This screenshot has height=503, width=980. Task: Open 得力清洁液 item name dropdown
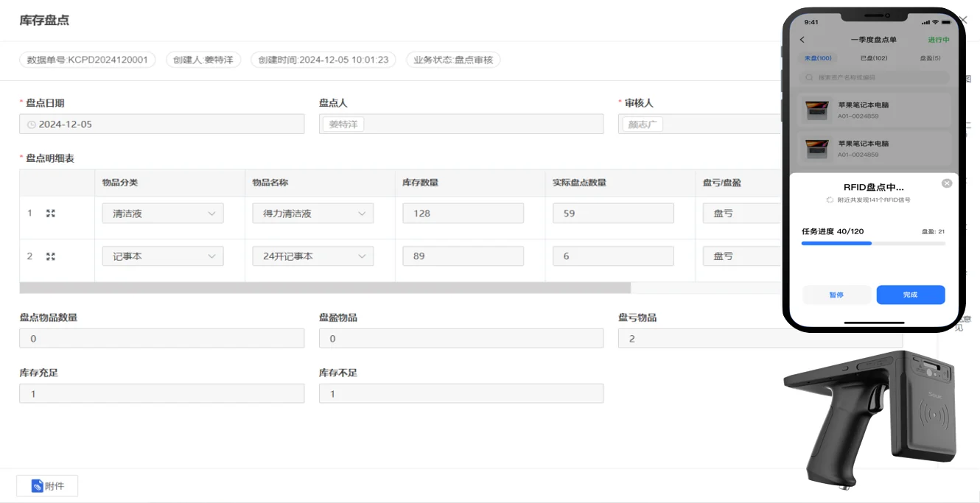coord(312,214)
